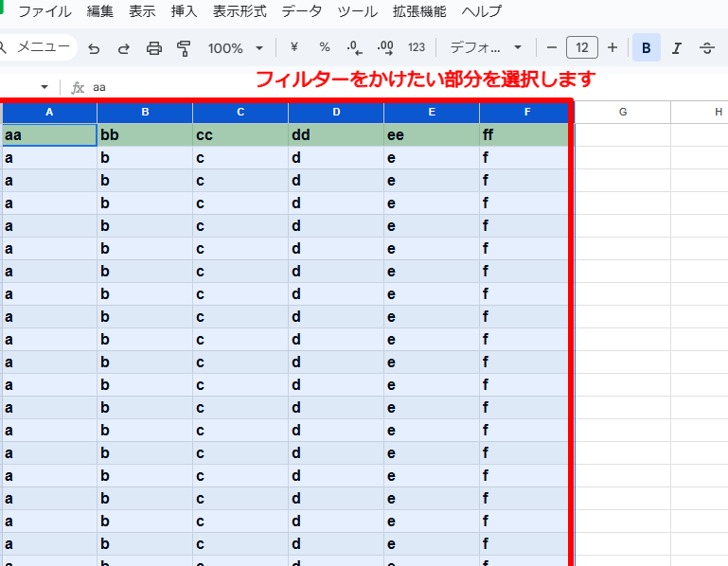
Task: Open the 123 number format menu
Action: point(417,47)
